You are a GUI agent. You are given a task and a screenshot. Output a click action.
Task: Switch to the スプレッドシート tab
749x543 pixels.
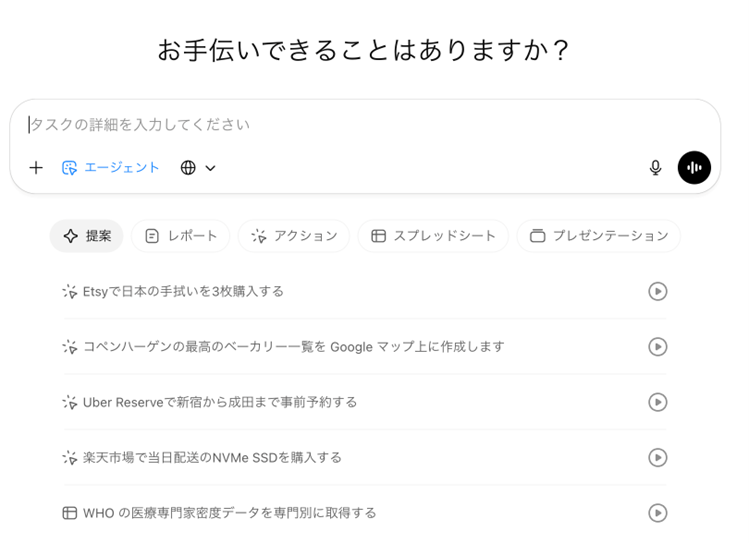[433, 236]
